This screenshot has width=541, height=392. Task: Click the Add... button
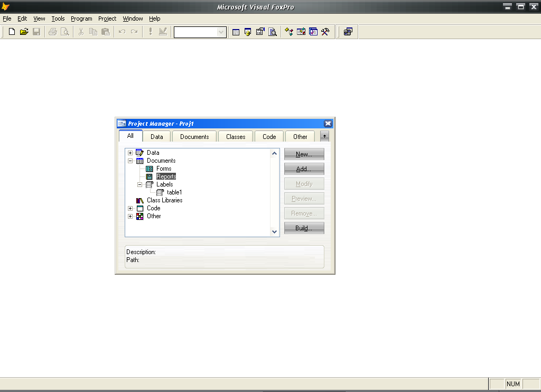tap(304, 169)
